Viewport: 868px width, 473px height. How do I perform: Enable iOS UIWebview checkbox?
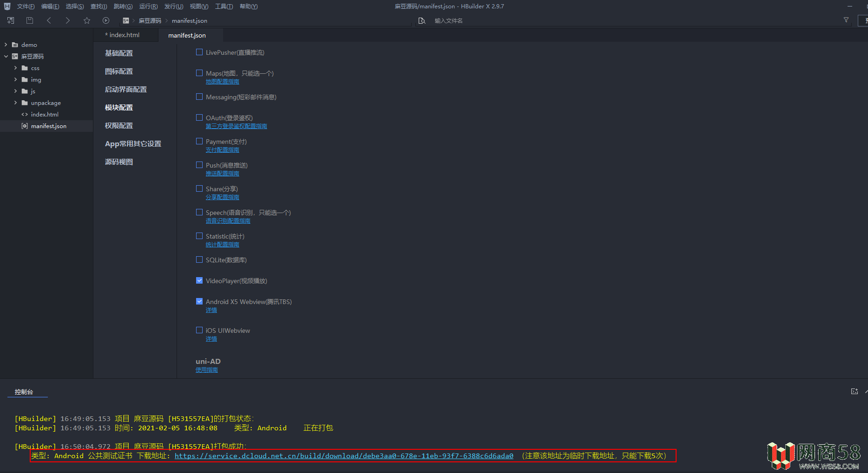click(x=199, y=330)
